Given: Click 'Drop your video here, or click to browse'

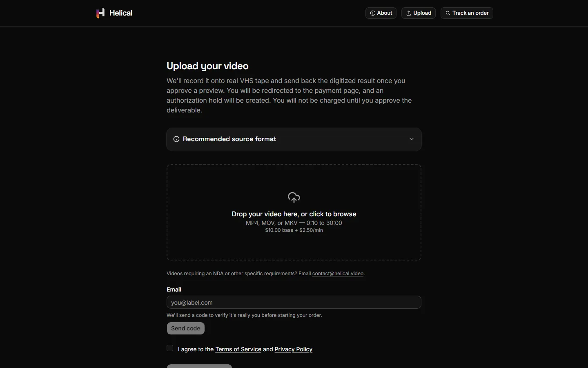Looking at the screenshot, I should (x=294, y=214).
